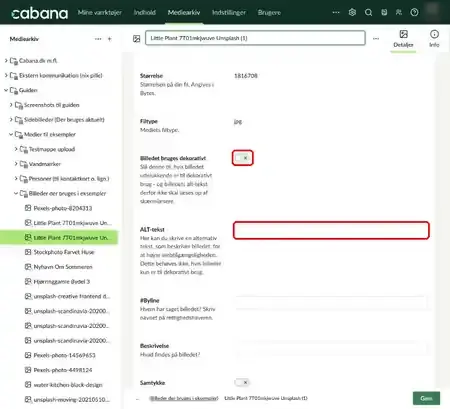Follow breadcrumb link 'Billeder der bruges i eksempler'
Screen dimensions: 450x409
coord(184,398)
